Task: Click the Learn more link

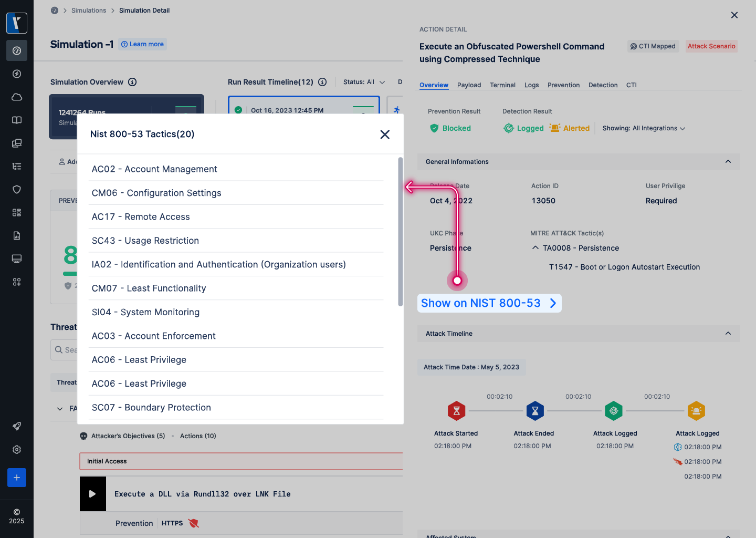Action: click(x=143, y=44)
